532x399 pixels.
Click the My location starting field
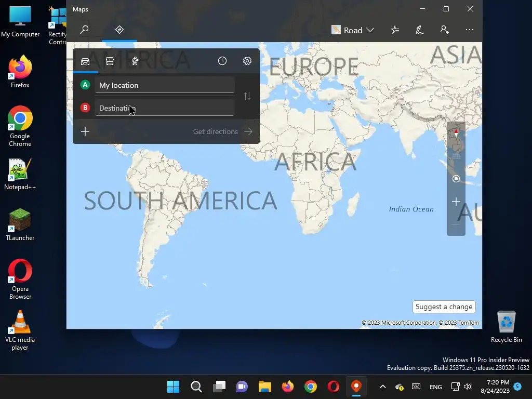(x=165, y=85)
